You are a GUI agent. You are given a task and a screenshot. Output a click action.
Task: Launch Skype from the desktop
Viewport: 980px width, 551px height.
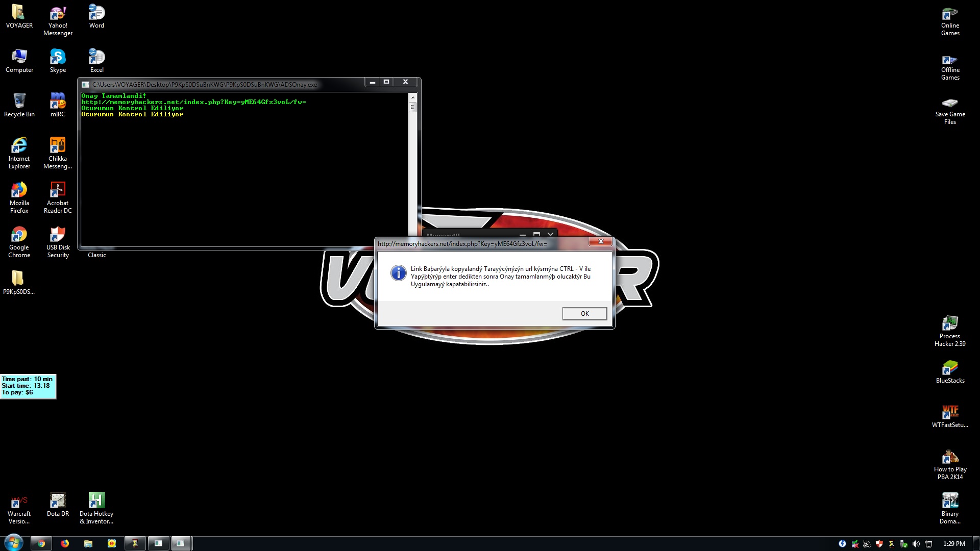click(x=58, y=61)
